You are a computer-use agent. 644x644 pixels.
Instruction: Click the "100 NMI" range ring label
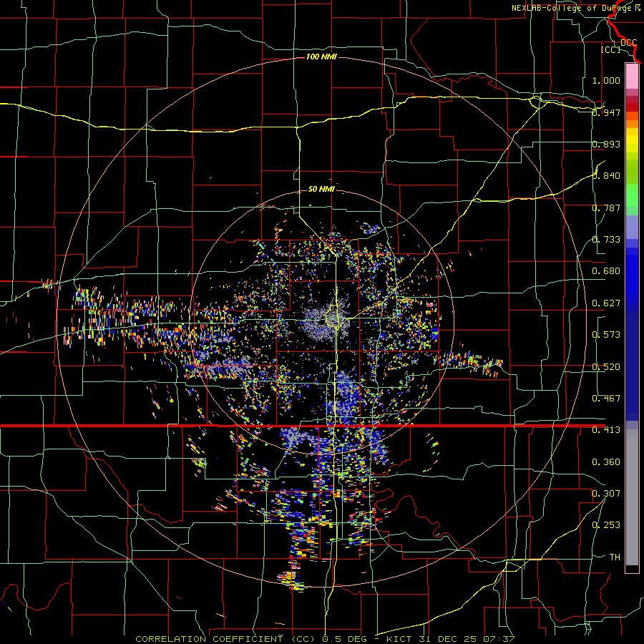[x=321, y=57]
